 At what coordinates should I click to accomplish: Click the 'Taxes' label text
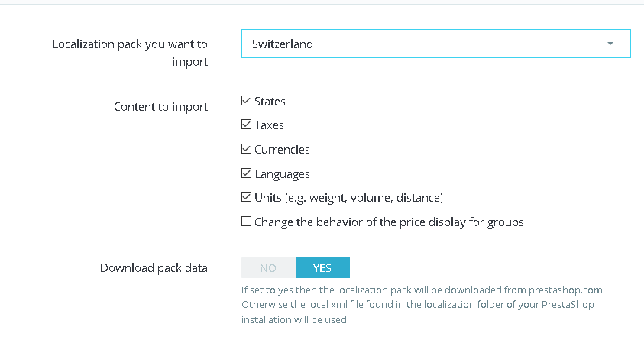(269, 125)
